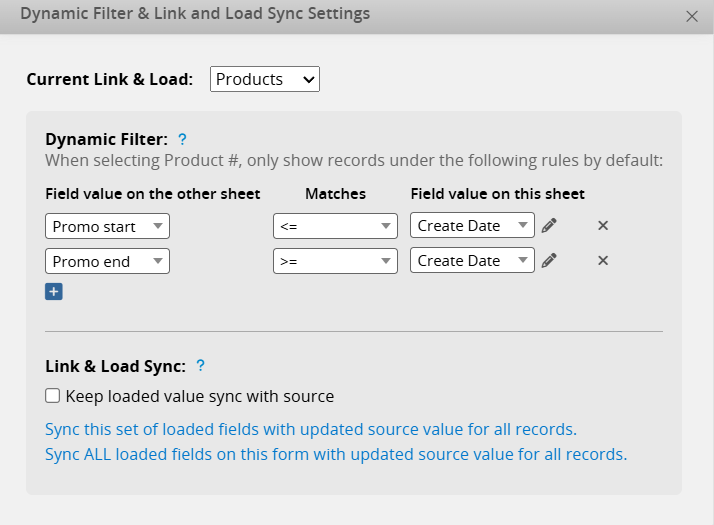Expand the Promo start field dropdown
The image size is (714, 525).
[108, 226]
